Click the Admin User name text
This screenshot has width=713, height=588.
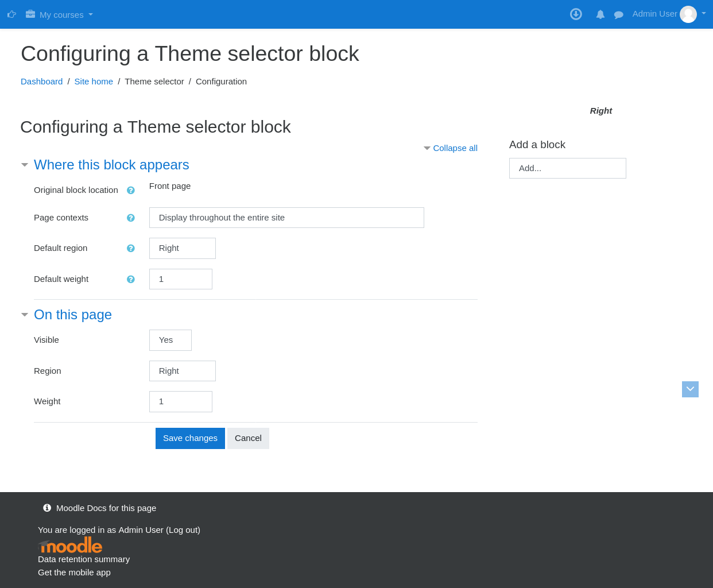(x=654, y=14)
